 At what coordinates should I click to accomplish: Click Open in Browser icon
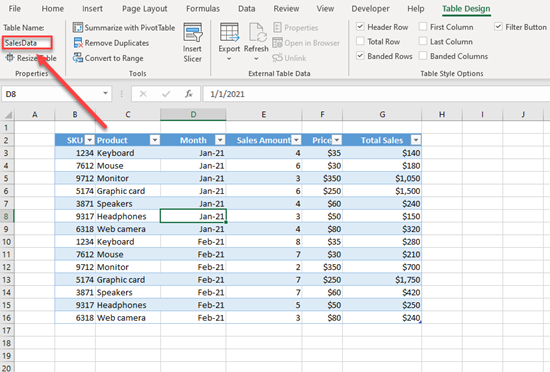[x=277, y=43]
